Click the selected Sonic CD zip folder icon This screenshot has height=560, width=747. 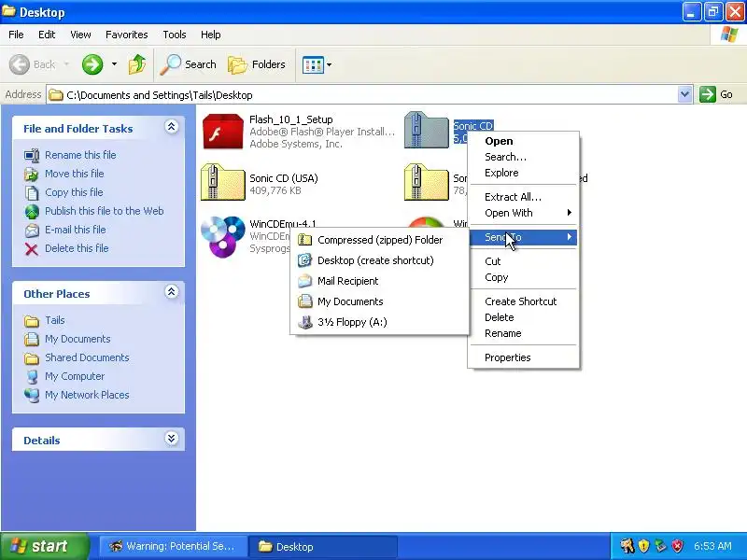[x=427, y=130]
